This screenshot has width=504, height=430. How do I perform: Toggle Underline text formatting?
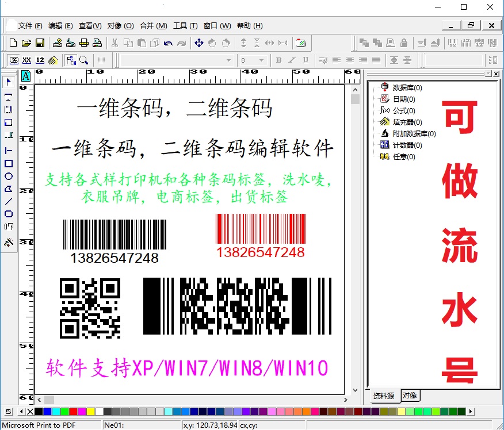[x=306, y=60]
